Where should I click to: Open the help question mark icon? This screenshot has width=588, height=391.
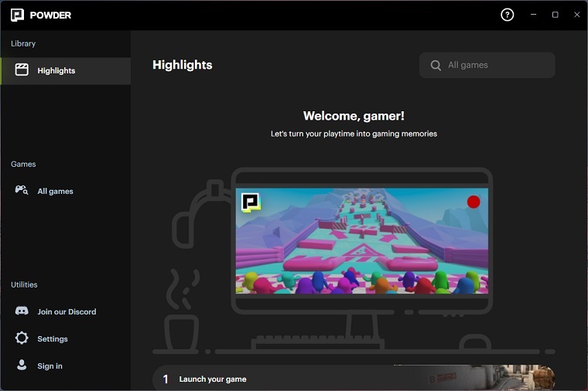pos(507,15)
